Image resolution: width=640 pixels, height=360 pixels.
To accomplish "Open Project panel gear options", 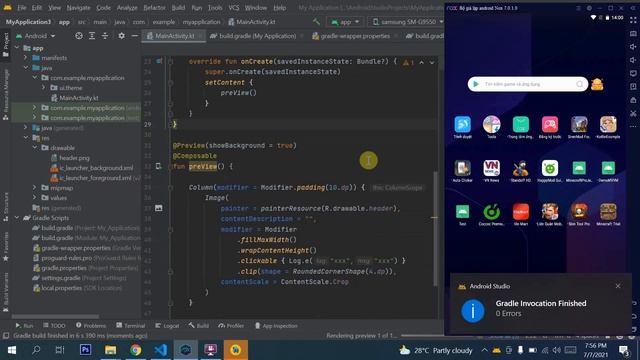I will (x=121, y=36).
